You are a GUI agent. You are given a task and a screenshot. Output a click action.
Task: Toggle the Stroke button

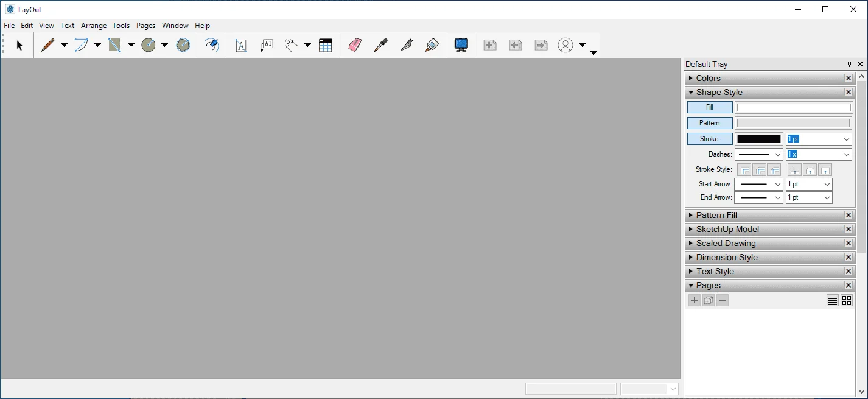710,139
